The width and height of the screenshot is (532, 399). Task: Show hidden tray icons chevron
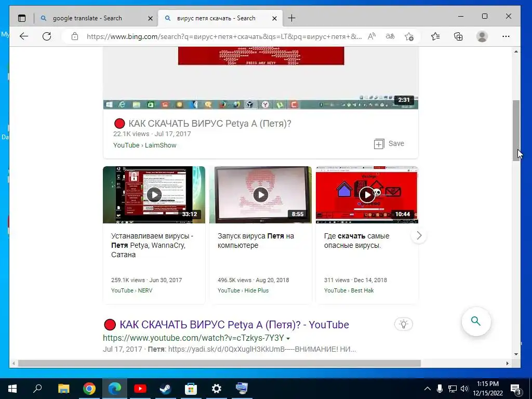[428, 389]
